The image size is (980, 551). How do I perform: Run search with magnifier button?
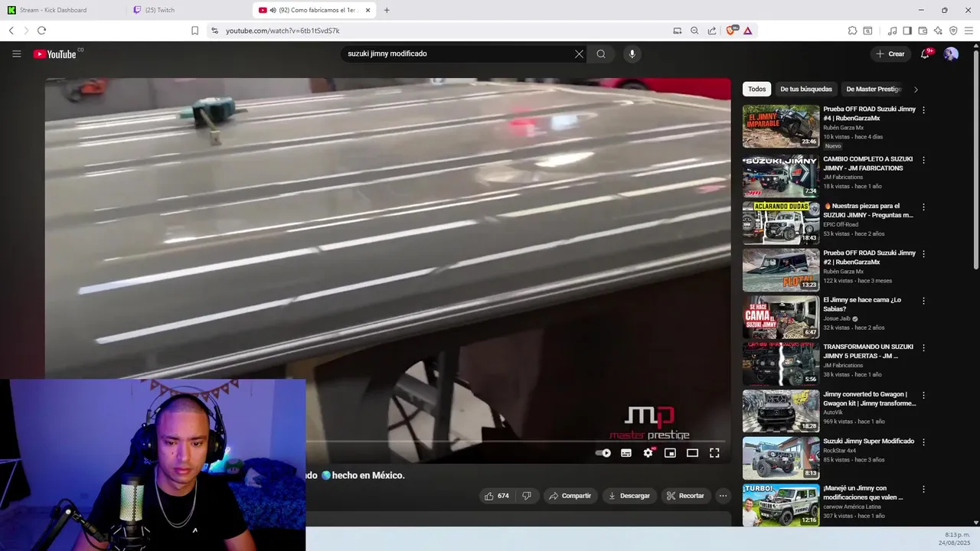(x=601, y=54)
